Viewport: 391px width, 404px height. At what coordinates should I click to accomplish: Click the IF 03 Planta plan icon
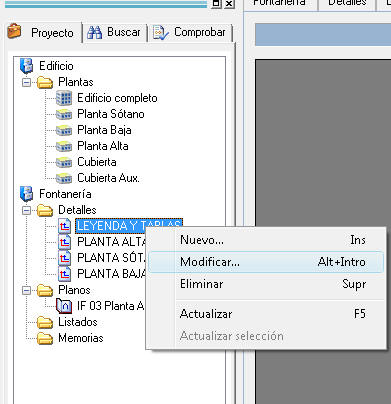click(x=64, y=306)
